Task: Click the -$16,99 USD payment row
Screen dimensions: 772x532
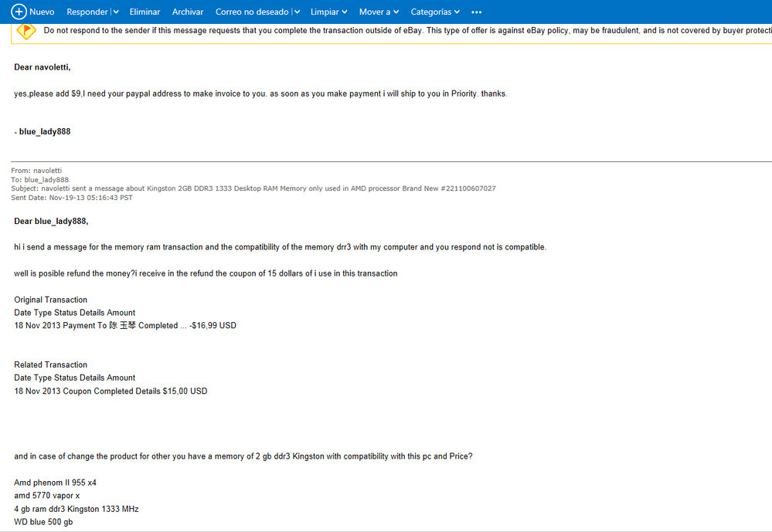Action: pyautogui.click(x=125, y=325)
